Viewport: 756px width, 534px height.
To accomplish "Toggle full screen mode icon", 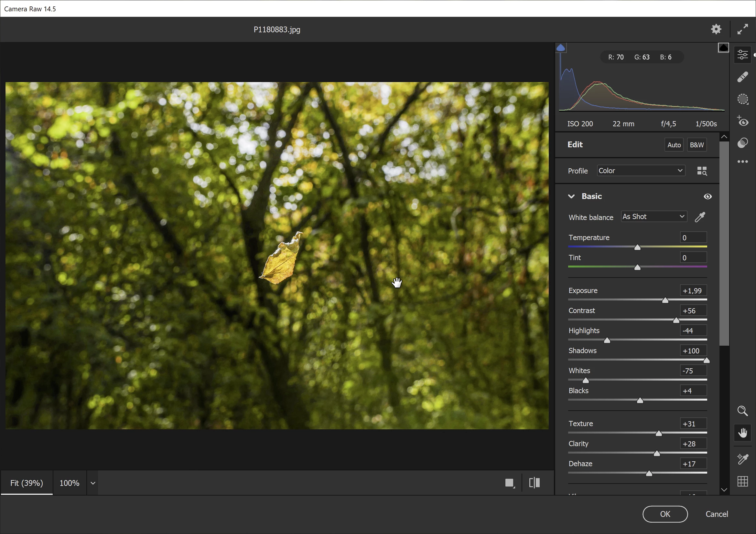I will coord(742,29).
